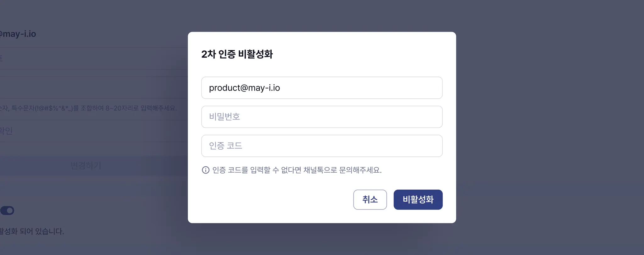This screenshot has width=644, height=255.
Task: Click the 2차 인증 비활성화 dialog title
Action: [237, 54]
